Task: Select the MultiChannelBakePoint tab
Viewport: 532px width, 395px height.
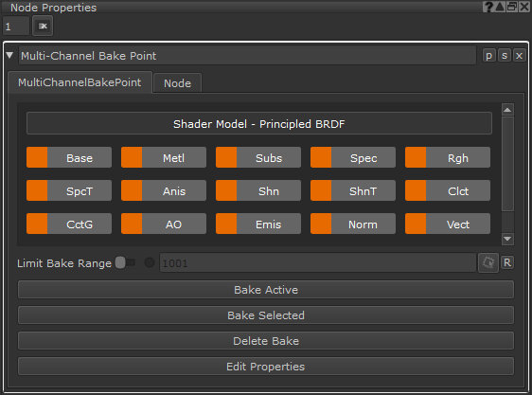Action: click(80, 82)
